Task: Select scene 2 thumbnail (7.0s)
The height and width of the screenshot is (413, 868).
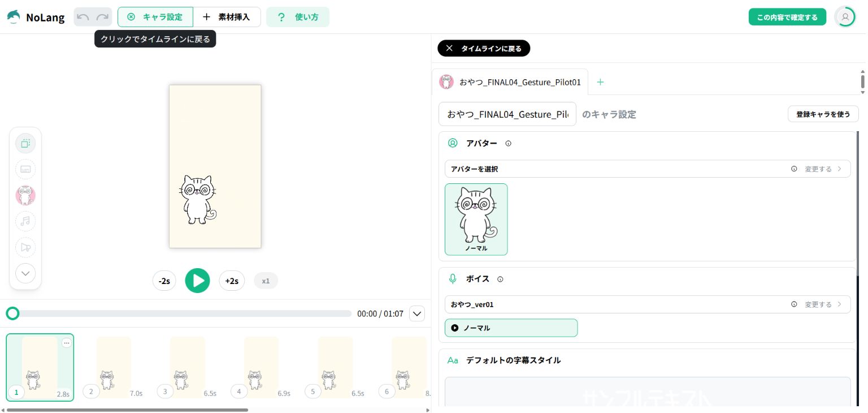Action: 114,367
